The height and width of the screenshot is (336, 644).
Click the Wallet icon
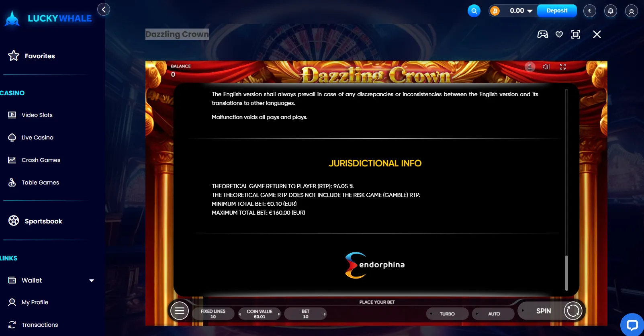pyautogui.click(x=12, y=280)
